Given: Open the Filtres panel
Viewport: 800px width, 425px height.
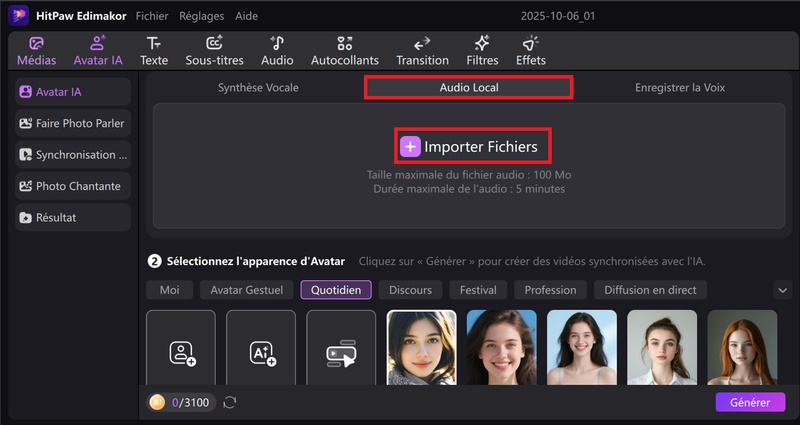Looking at the screenshot, I should click(x=482, y=51).
